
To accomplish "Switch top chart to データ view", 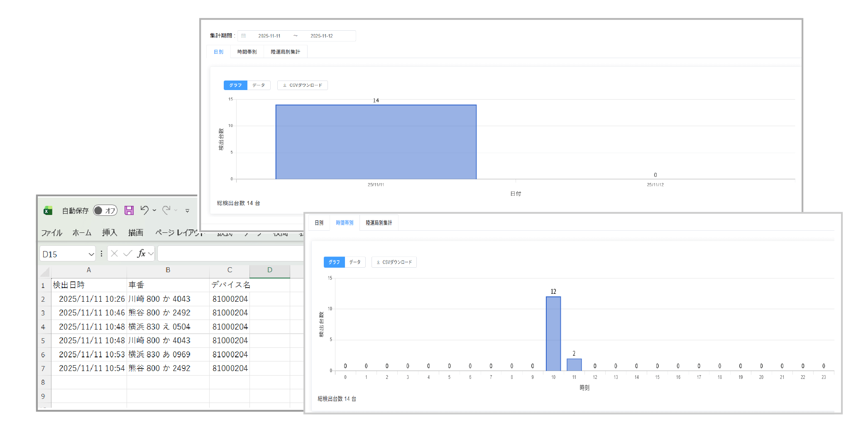I will click(x=259, y=85).
